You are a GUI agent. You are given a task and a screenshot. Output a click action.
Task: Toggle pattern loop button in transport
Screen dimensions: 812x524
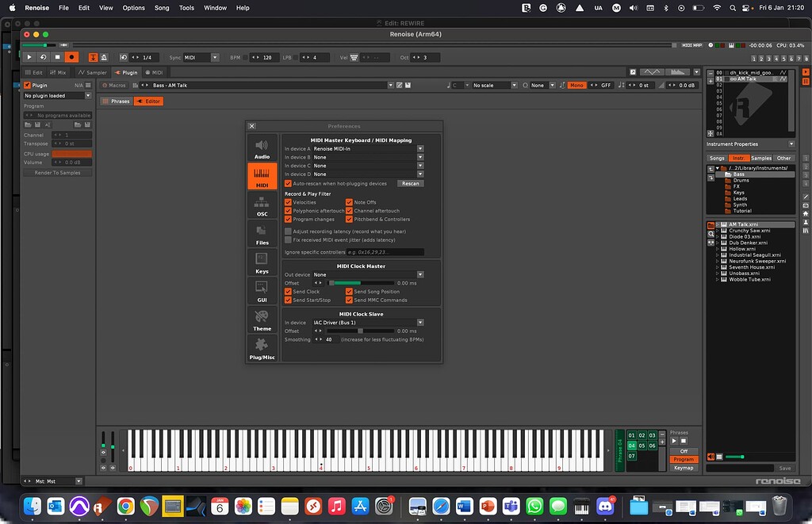44,58
